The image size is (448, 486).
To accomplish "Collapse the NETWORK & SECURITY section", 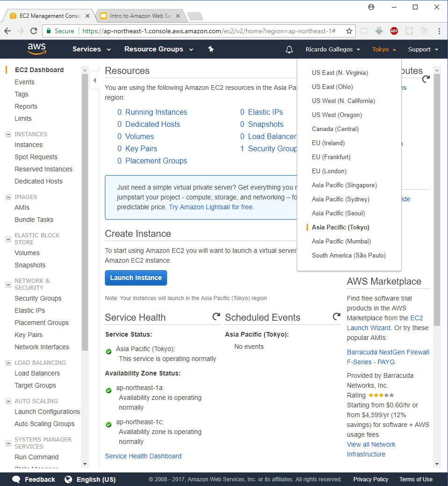I will [8, 285].
